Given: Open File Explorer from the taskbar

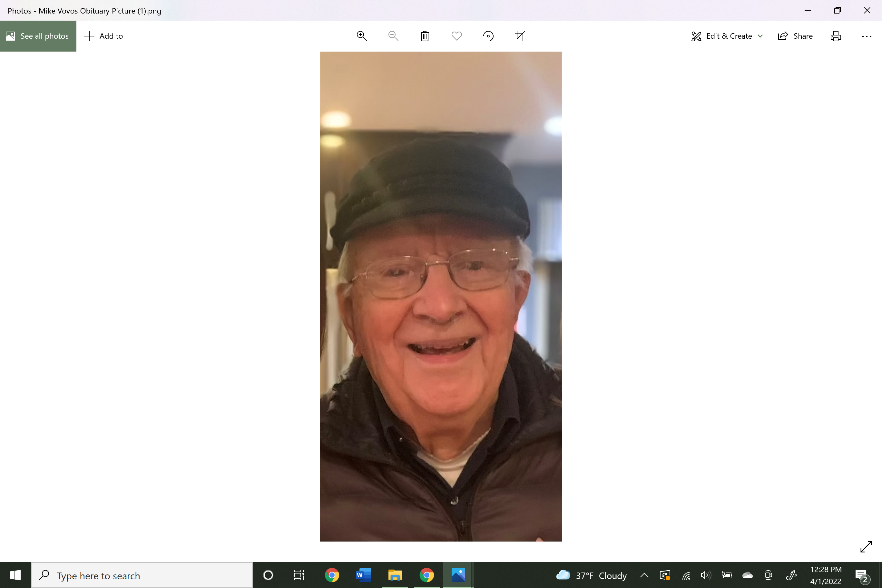Looking at the screenshot, I should click(395, 575).
